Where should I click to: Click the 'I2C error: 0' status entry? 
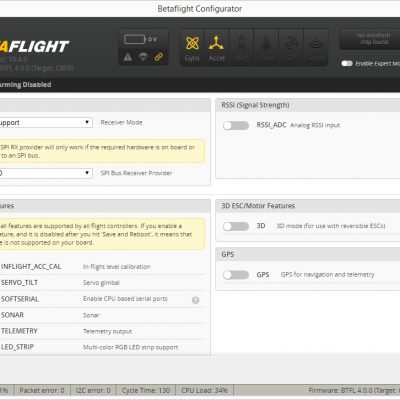point(93,390)
